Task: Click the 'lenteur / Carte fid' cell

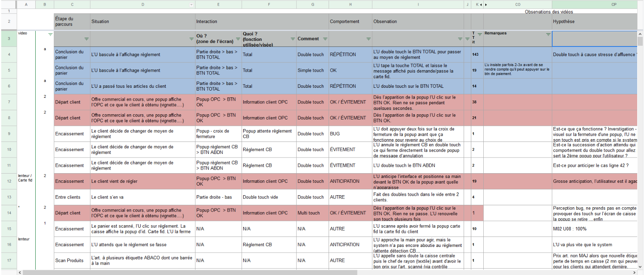Action: tap(26, 181)
